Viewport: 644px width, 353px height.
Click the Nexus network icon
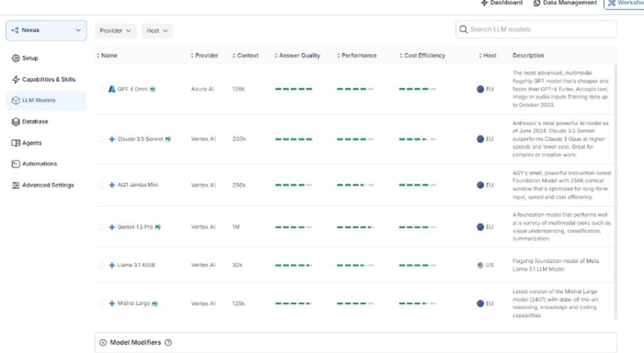coord(15,30)
